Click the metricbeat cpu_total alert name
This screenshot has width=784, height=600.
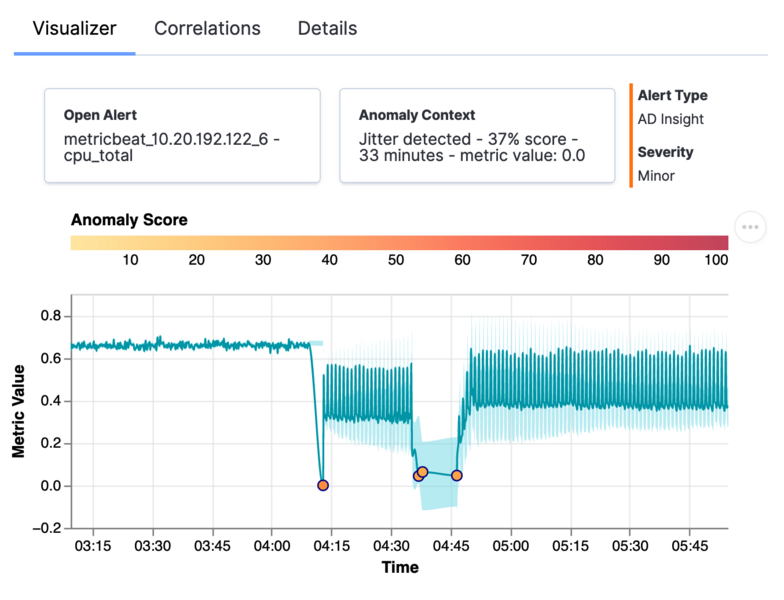click(172, 147)
